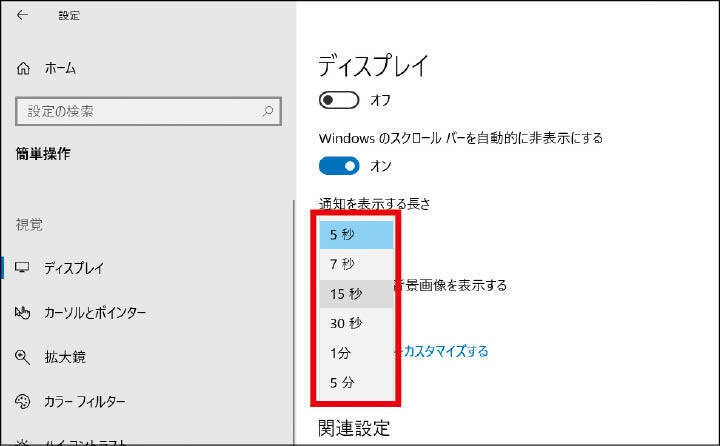720x446 pixels.
Task: Click the sidebar vertical scrollbar
Action: click(293, 322)
